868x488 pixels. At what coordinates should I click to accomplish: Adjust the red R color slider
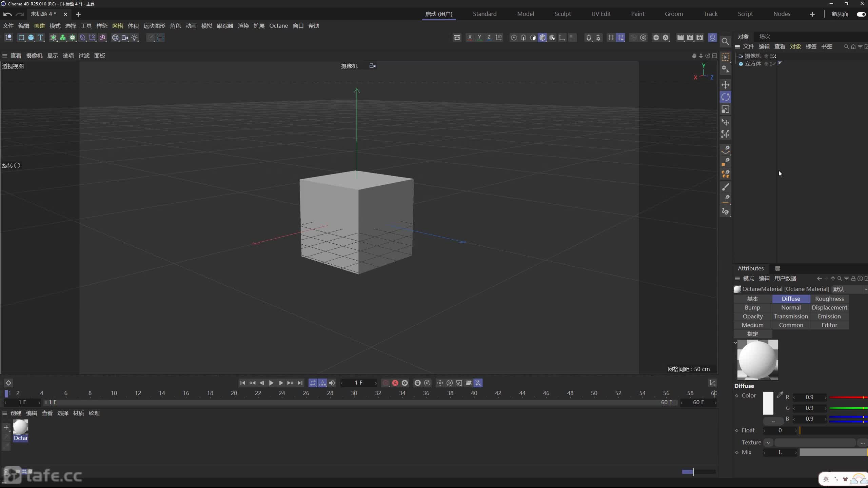point(848,397)
